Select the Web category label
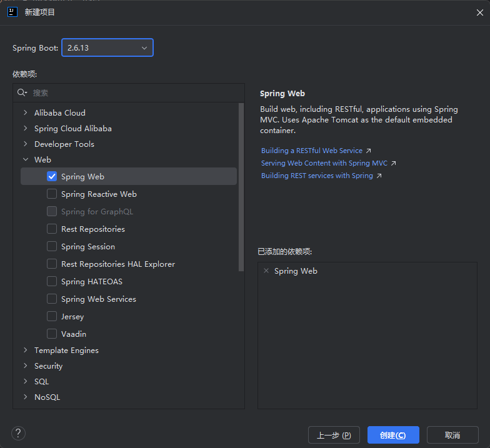The image size is (490, 448). pyautogui.click(x=42, y=160)
